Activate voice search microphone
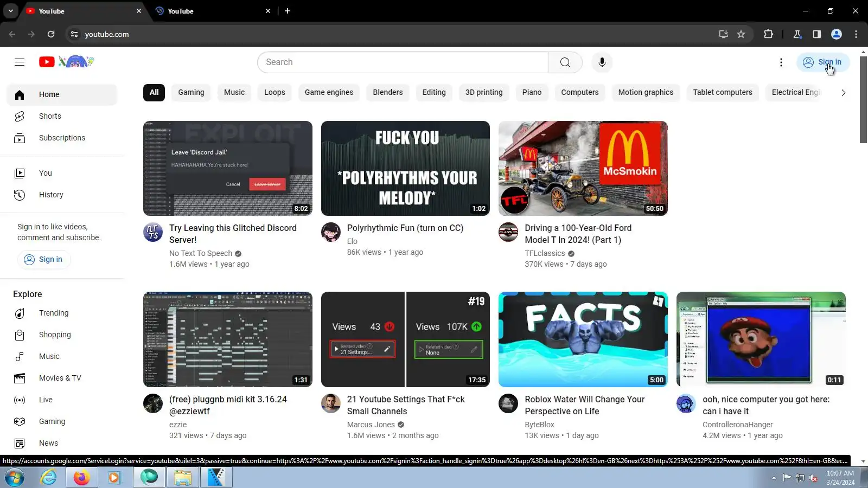 pyautogui.click(x=602, y=62)
